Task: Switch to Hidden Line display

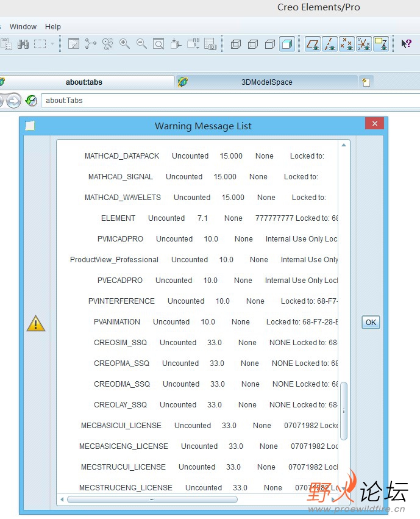Action: (x=253, y=44)
